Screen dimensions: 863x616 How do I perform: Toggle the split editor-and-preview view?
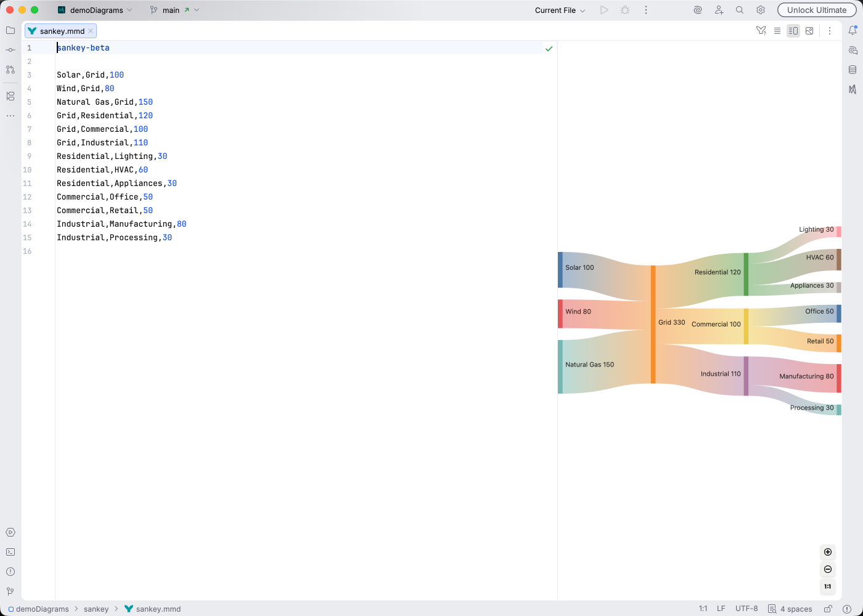(x=793, y=30)
